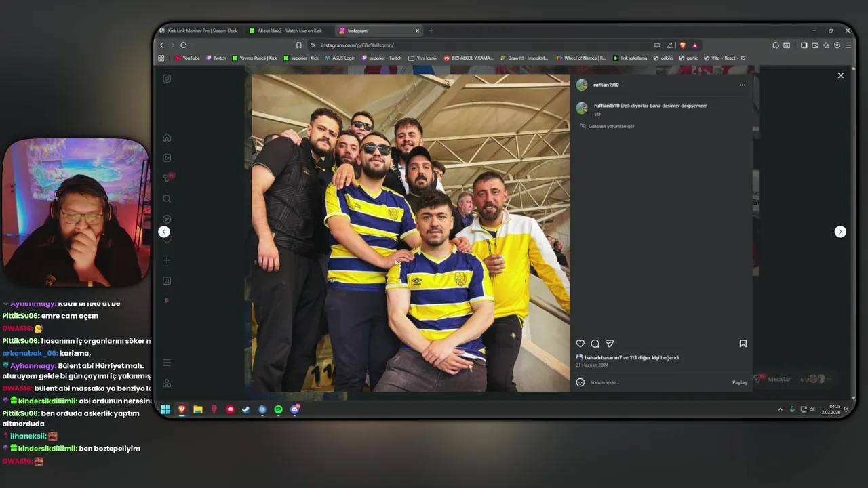Show hidden comments via Gizlenen yorumları gör
868x488 pixels.
point(608,127)
